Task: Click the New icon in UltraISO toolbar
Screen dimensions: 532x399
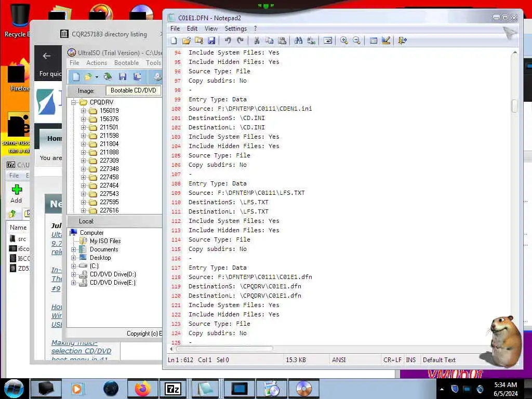Action: point(76,77)
